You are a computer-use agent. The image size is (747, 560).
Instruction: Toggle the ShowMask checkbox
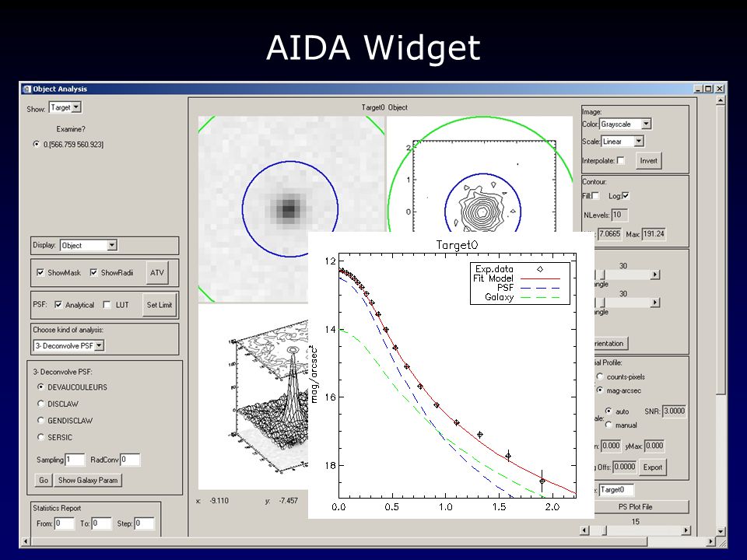(40, 272)
